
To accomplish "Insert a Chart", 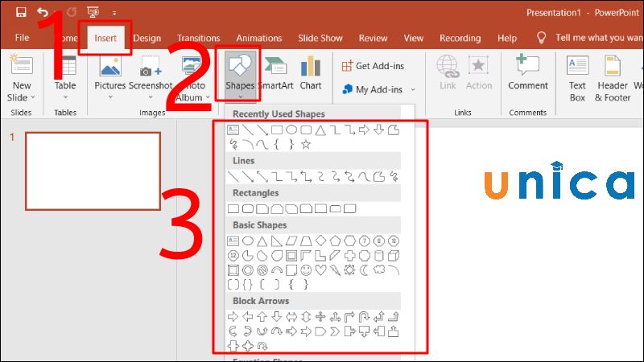I will click(x=311, y=73).
